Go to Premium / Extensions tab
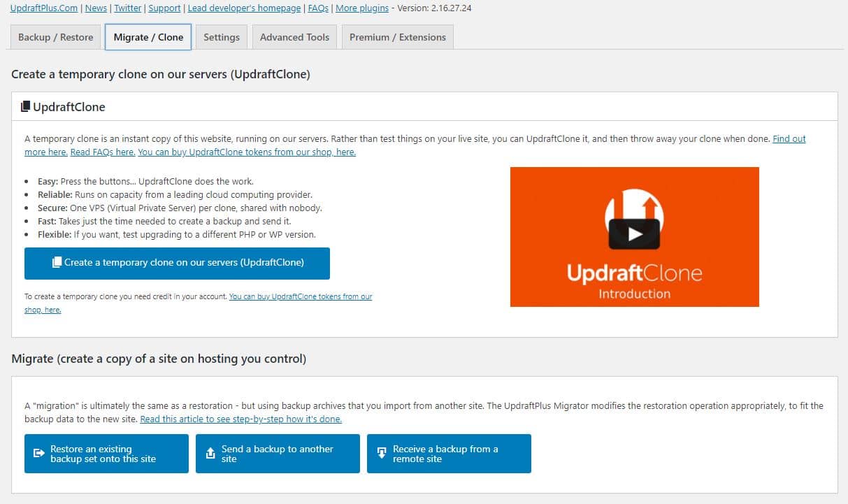The image size is (848, 504). pos(398,37)
